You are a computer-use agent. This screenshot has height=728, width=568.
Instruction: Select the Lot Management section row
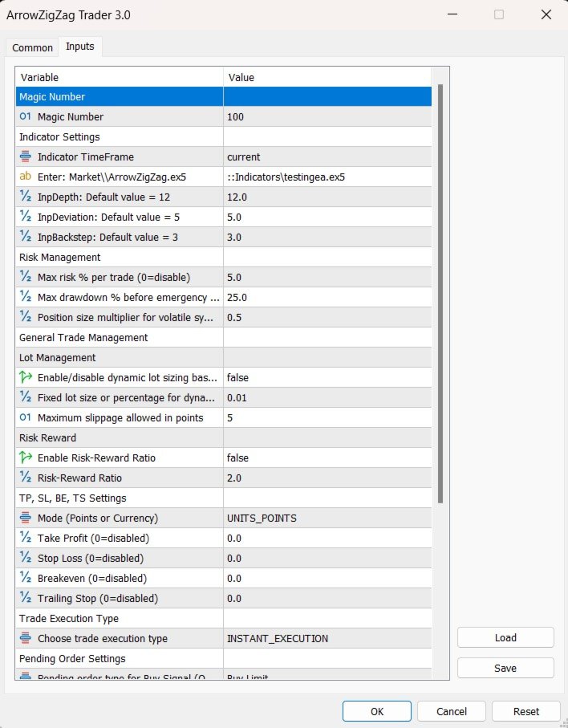click(x=224, y=357)
